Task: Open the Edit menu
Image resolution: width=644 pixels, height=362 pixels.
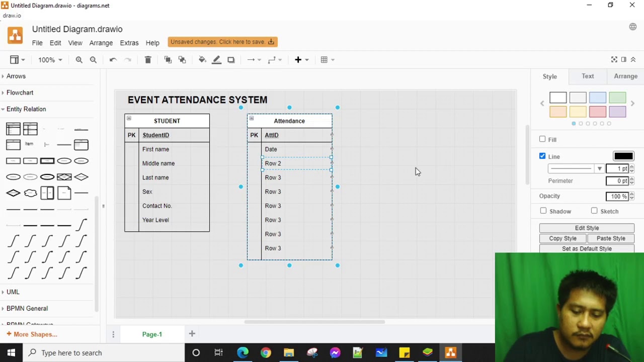Action: click(55, 43)
